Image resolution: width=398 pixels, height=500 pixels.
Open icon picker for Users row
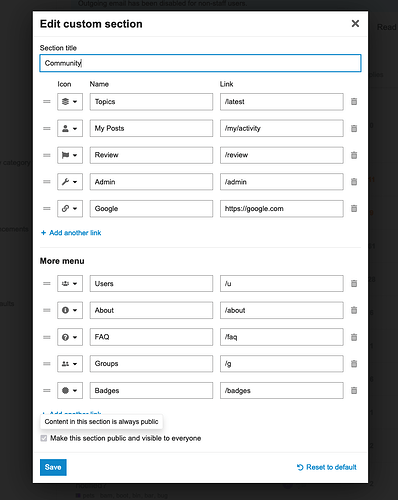coord(70,284)
